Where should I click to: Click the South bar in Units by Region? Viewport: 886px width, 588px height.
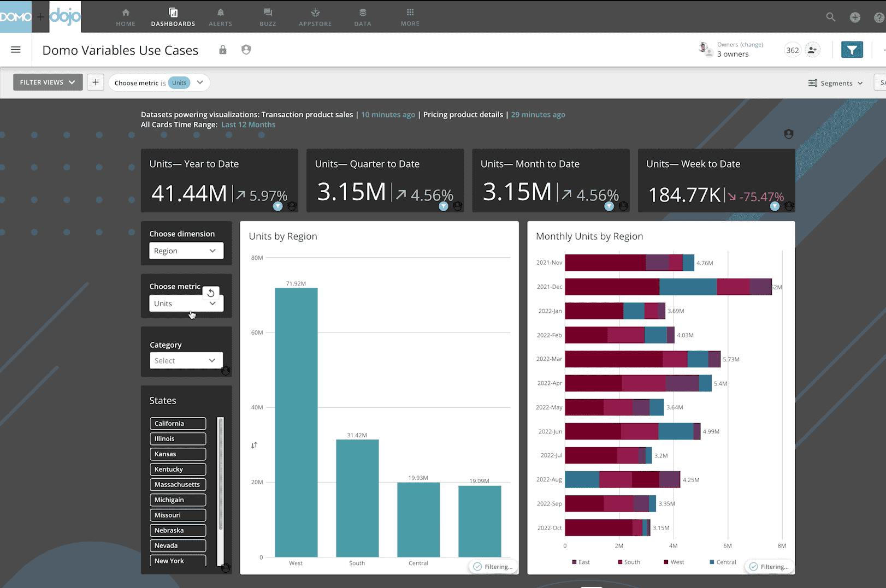pyautogui.click(x=357, y=498)
